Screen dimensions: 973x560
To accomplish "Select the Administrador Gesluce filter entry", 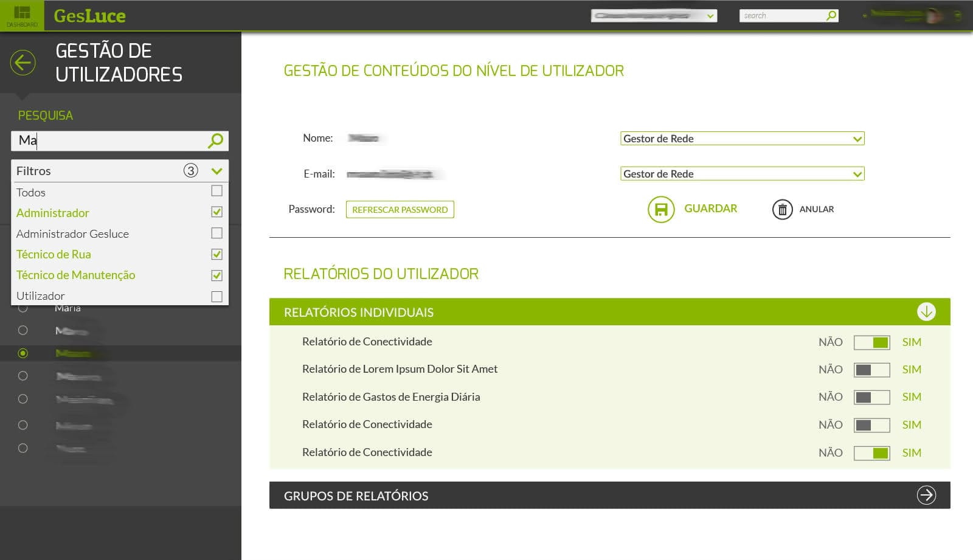I will pyautogui.click(x=72, y=233).
